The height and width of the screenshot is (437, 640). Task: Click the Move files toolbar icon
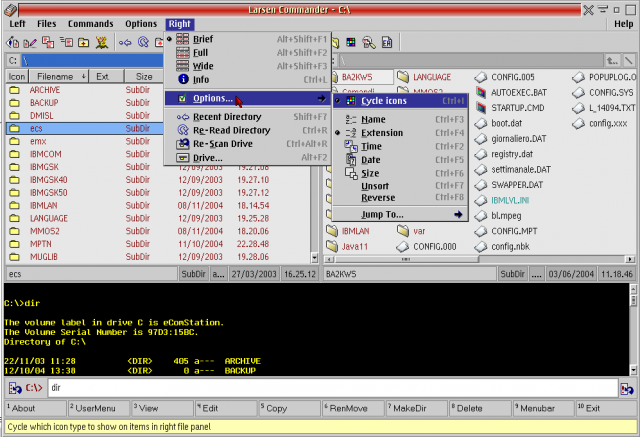point(66,42)
